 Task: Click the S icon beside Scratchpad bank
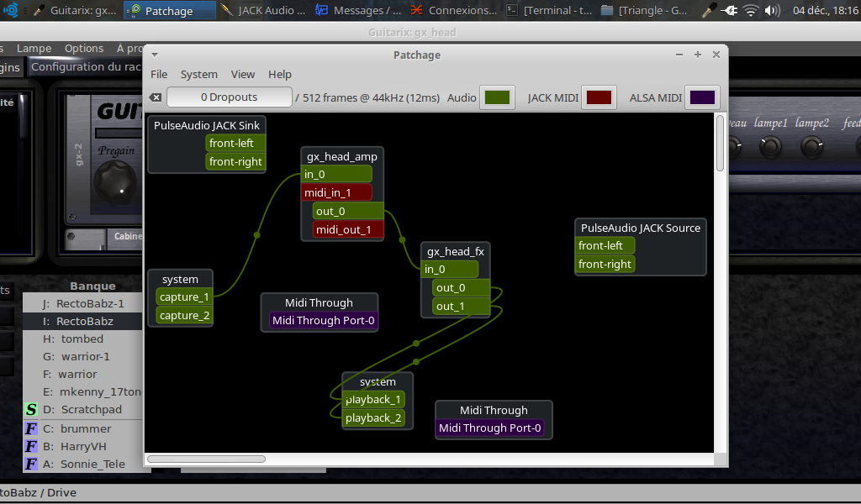[x=31, y=410]
